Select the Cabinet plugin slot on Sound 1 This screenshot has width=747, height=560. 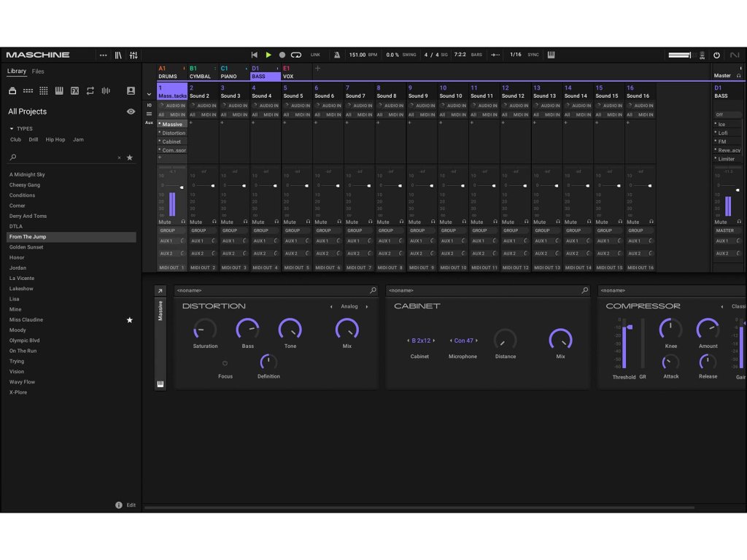coord(172,141)
